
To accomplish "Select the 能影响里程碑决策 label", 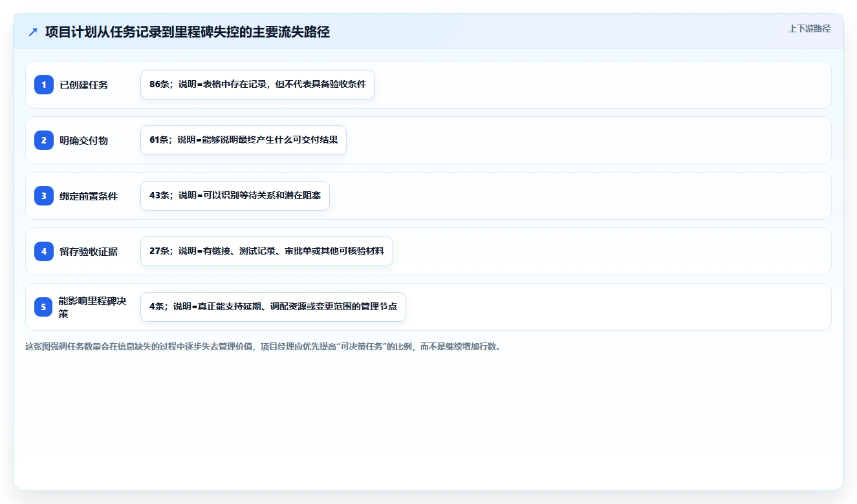I will [92, 307].
